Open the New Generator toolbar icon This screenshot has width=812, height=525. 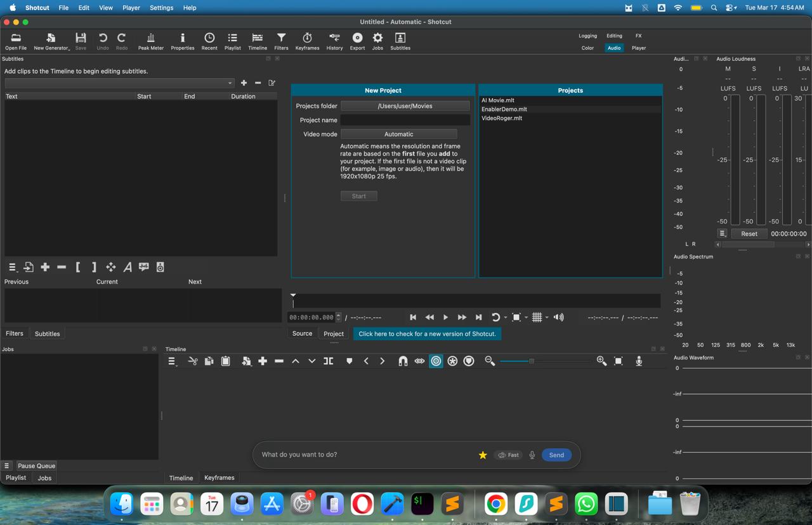(x=51, y=41)
